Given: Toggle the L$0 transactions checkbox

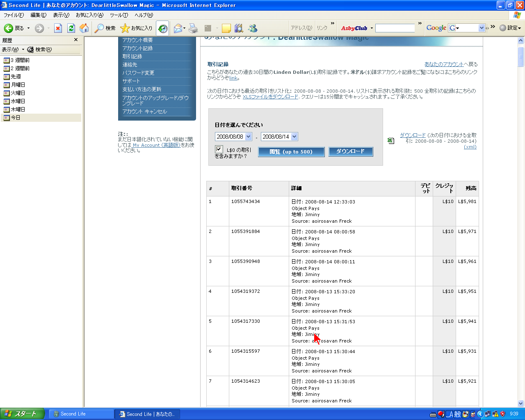Looking at the screenshot, I should [x=219, y=149].
